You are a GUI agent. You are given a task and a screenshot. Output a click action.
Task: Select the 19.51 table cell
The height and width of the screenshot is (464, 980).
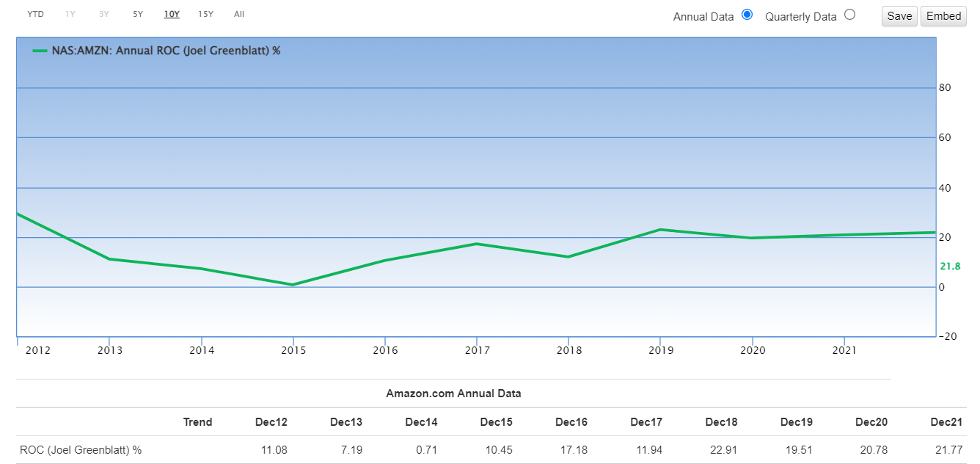point(800,450)
